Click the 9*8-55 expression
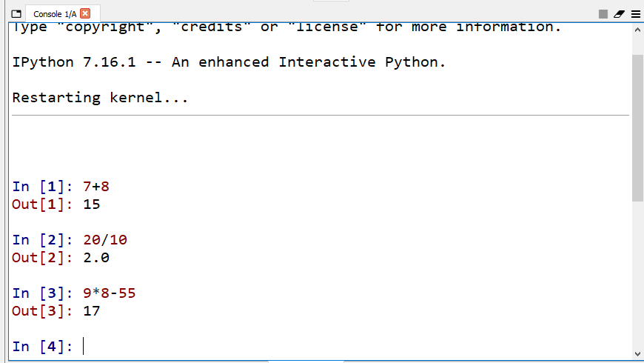 tap(110, 293)
